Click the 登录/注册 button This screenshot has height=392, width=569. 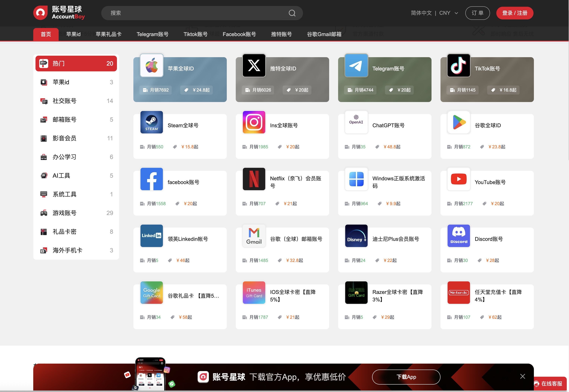click(515, 13)
